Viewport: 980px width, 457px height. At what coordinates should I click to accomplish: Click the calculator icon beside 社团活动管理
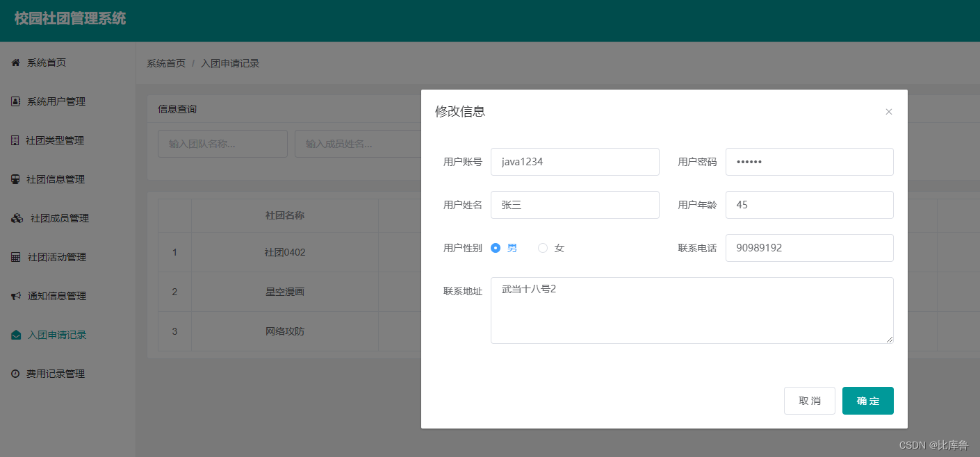(x=16, y=257)
